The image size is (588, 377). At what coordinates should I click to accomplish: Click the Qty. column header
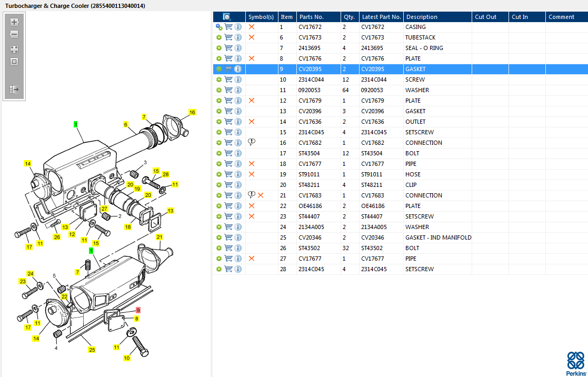point(349,17)
